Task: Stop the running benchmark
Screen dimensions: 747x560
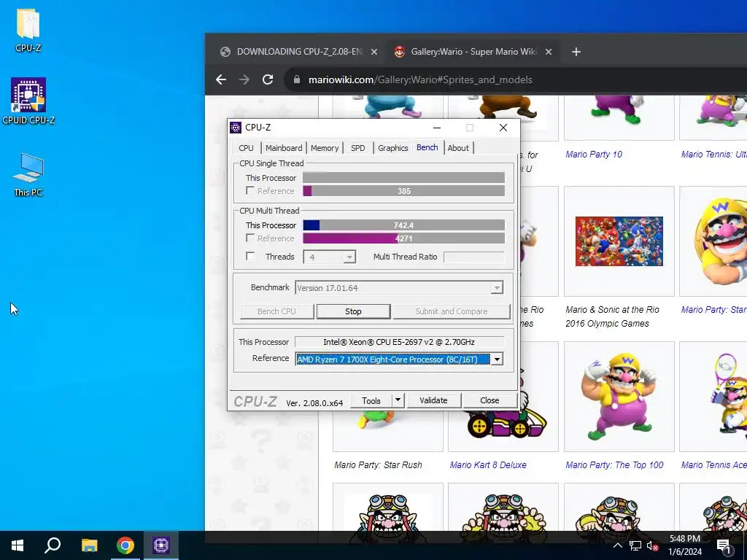Action: [x=353, y=311]
